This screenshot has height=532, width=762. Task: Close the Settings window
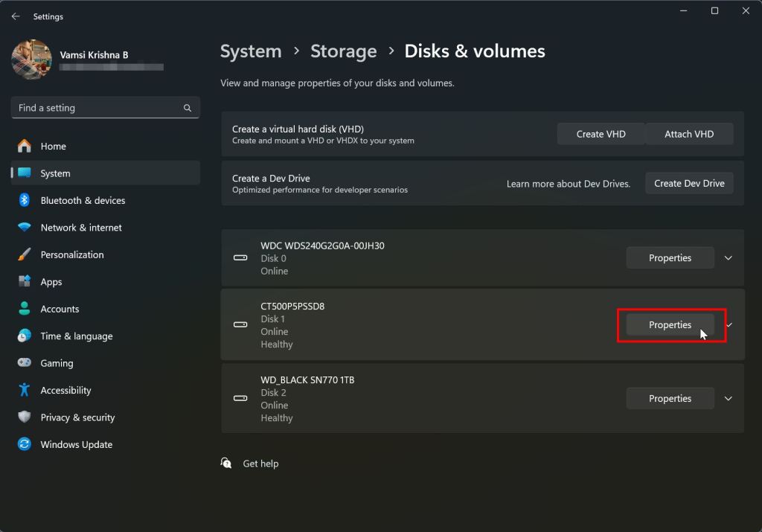[x=746, y=10]
